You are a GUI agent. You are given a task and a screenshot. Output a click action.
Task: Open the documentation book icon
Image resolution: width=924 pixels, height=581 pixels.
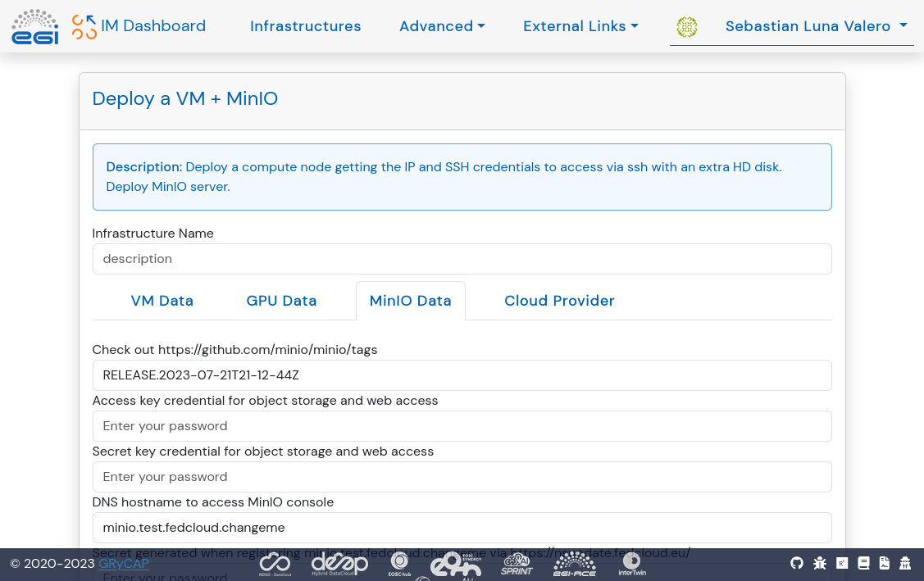click(x=863, y=563)
